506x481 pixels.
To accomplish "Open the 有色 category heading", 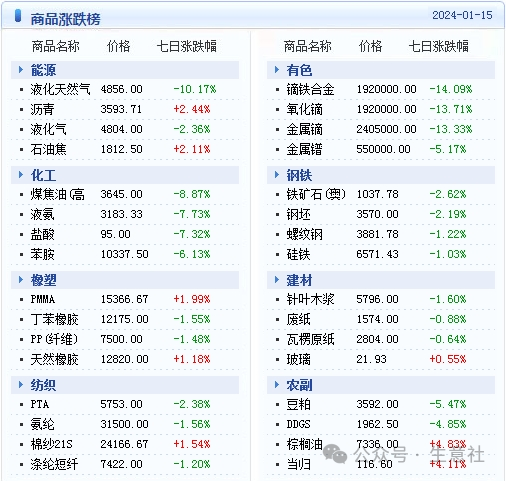I will click(x=299, y=70).
